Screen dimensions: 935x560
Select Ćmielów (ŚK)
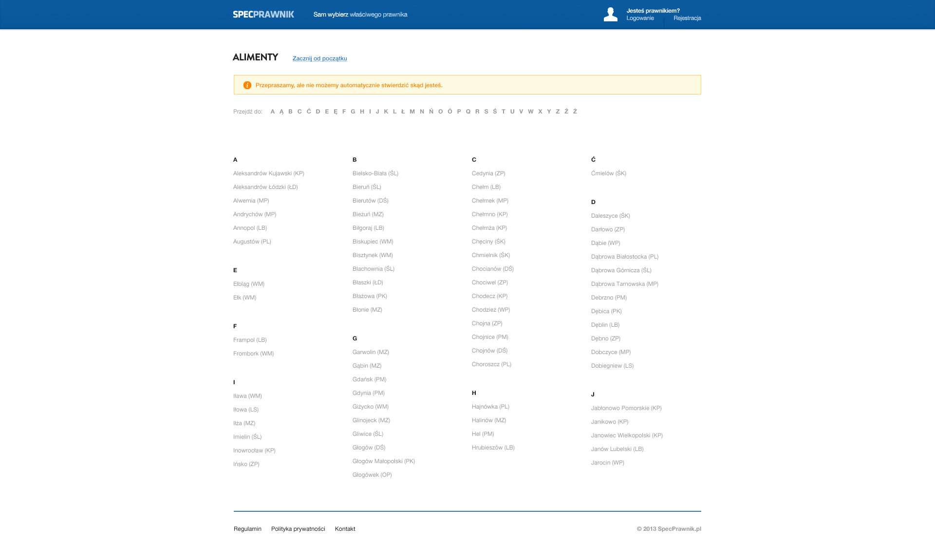tap(609, 173)
